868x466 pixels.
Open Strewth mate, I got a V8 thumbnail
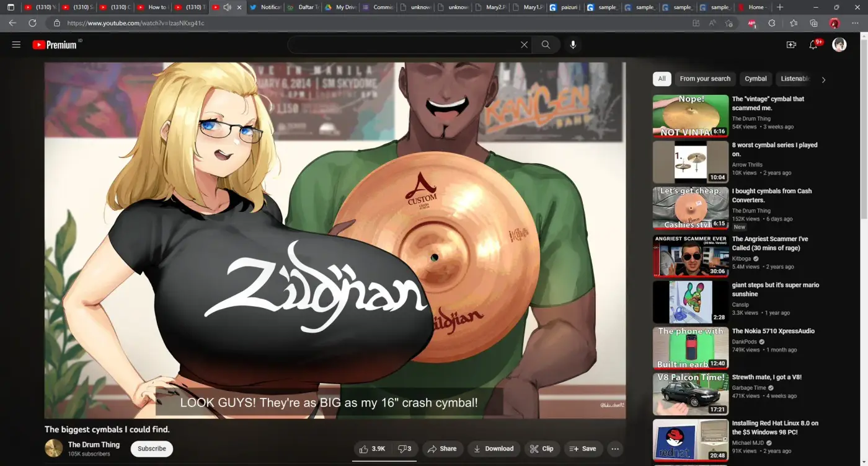(691, 393)
